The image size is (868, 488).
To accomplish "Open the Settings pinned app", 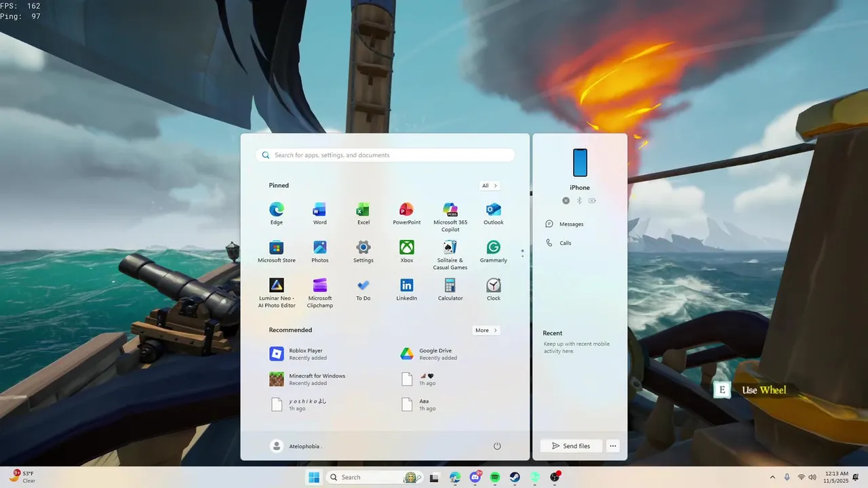I will pyautogui.click(x=363, y=251).
